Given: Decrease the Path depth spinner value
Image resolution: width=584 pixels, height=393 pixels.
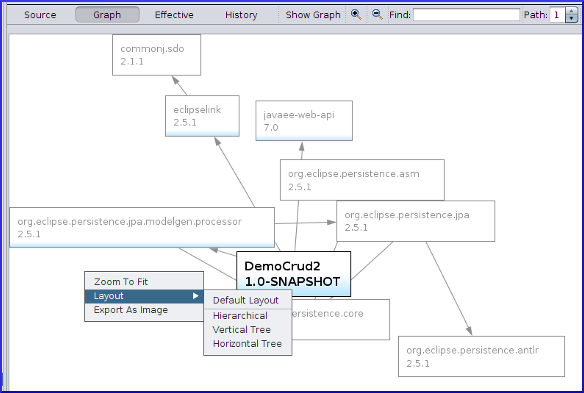Looking at the screenshot, I should 571,19.
